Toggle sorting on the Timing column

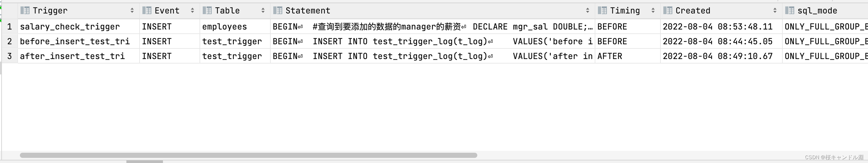tap(653, 11)
